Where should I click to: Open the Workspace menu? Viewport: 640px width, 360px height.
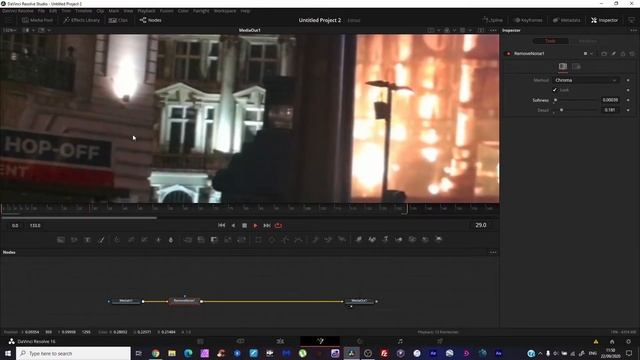225,11
